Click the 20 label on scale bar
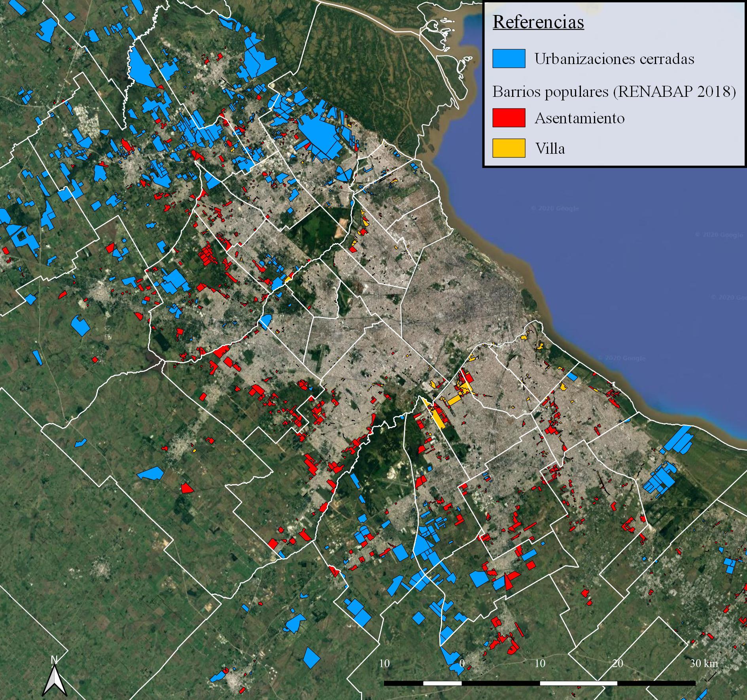The width and height of the screenshot is (747, 700). click(617, 663)
